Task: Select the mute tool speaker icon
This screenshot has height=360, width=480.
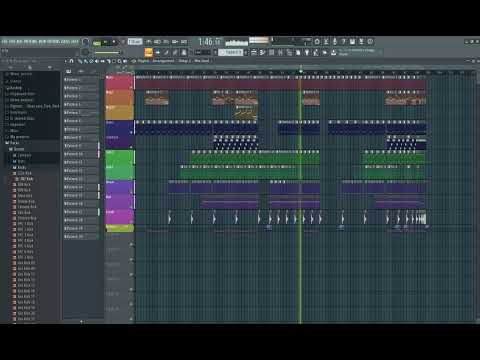Action: [97, 61]
